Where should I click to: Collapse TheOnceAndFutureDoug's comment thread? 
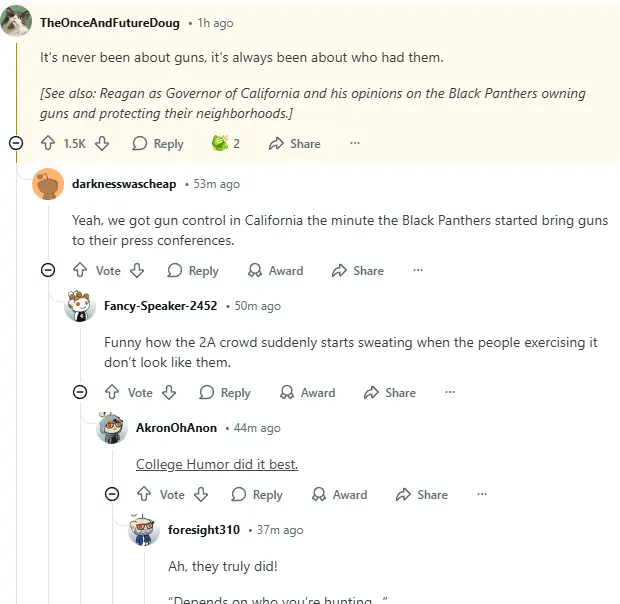pyautogui.click(x=16, y=143)
